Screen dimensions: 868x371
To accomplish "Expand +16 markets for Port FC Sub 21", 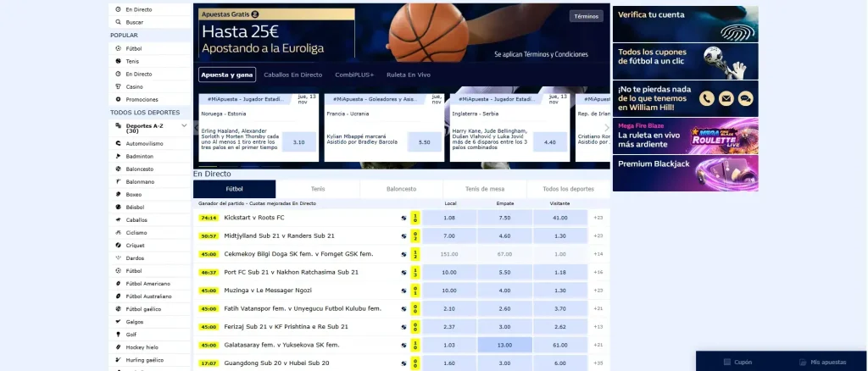I will [598, 272].
